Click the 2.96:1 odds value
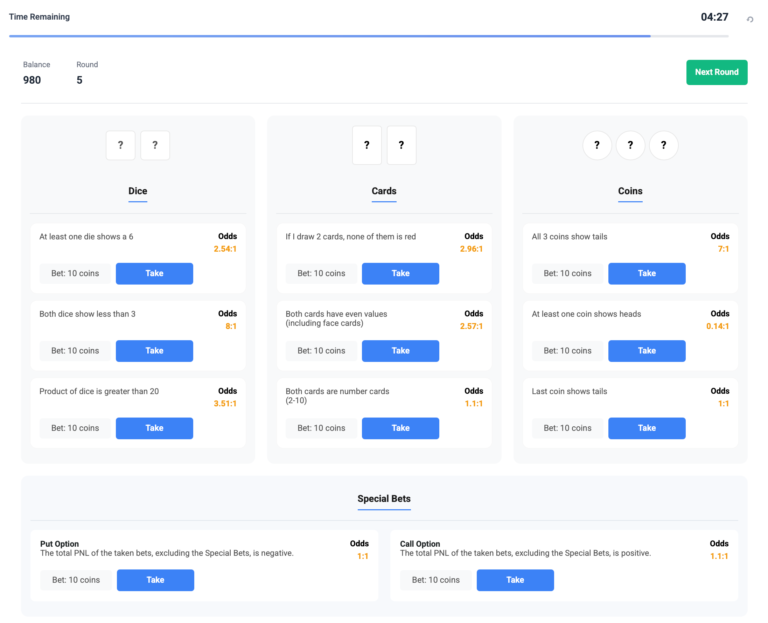Image resolution: width=768 pixels, height=623 pixels. 472,249
